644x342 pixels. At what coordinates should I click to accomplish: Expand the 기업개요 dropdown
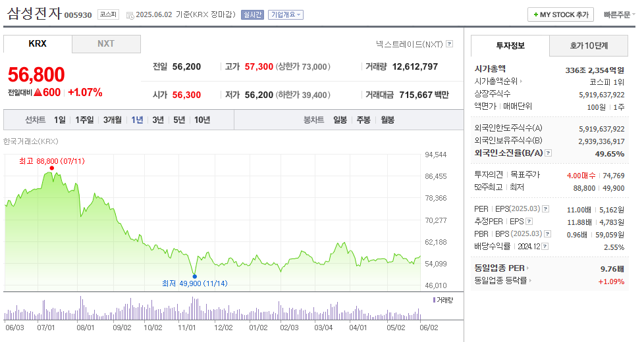(285, 14)
